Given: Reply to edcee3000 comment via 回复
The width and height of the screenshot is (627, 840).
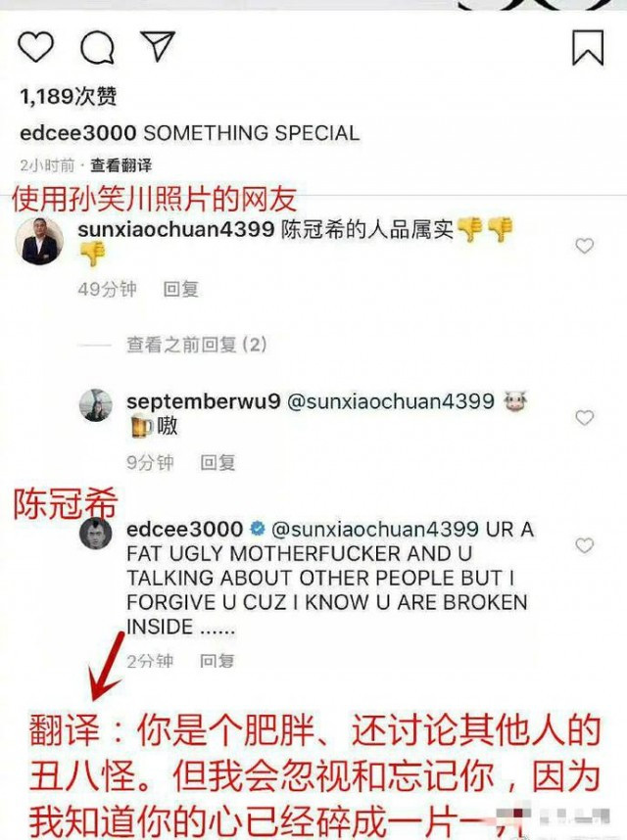Looking at the screenshot, I should point(217,661).
